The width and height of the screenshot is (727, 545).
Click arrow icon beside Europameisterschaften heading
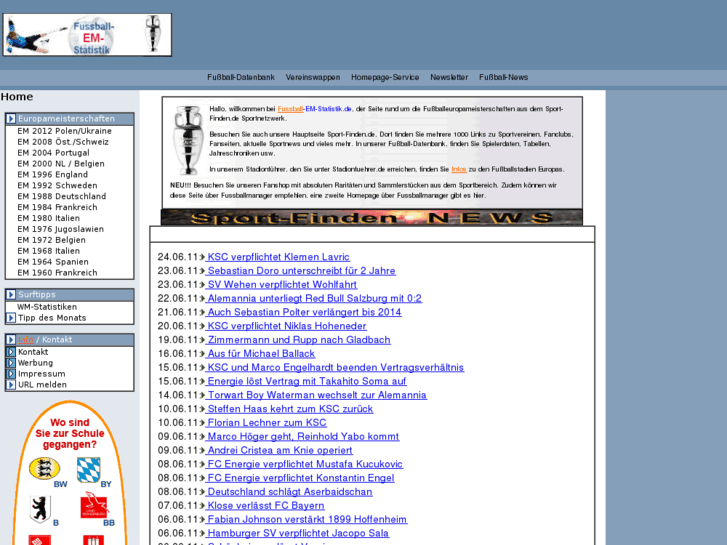[11, 119]
